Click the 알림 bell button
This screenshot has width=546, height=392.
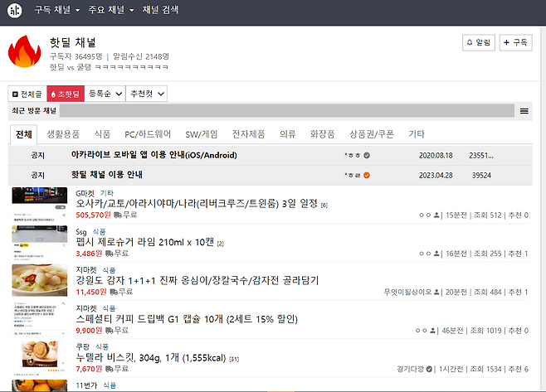point(478,43)
